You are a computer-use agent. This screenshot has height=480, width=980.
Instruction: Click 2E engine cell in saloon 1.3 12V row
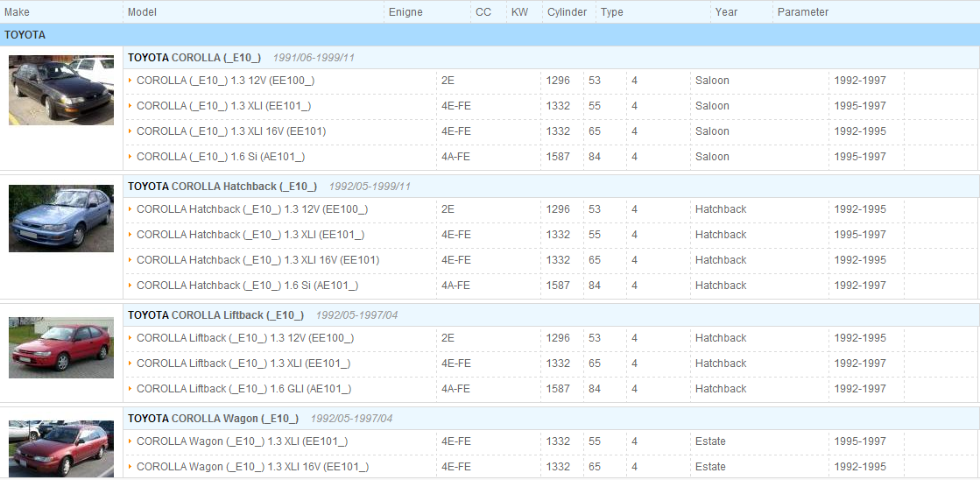click(x=448, y=81)
